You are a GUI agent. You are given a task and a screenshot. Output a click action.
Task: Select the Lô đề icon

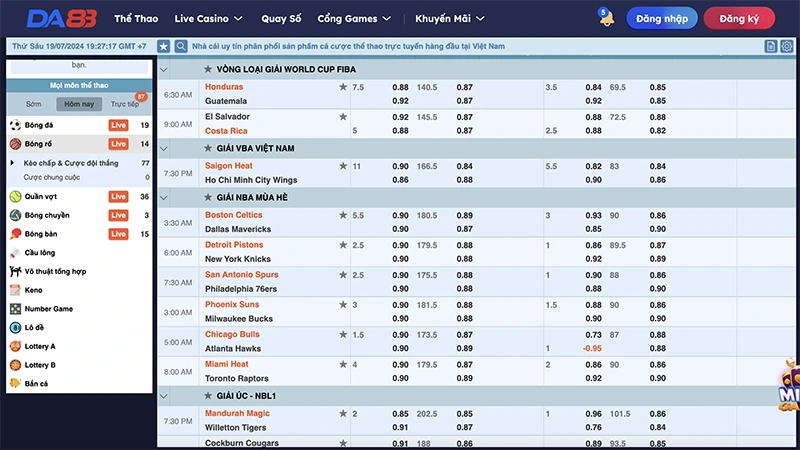click(15, 328)
